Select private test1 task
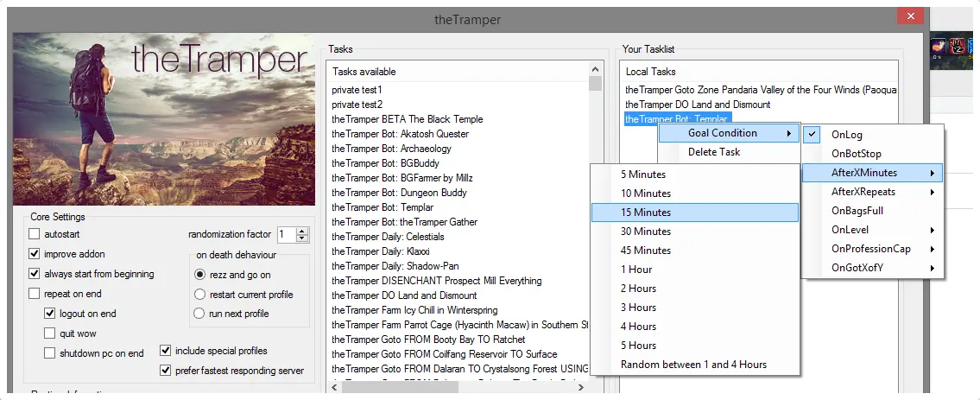This screenshot has height=400, width=980. tap(357, 90)
